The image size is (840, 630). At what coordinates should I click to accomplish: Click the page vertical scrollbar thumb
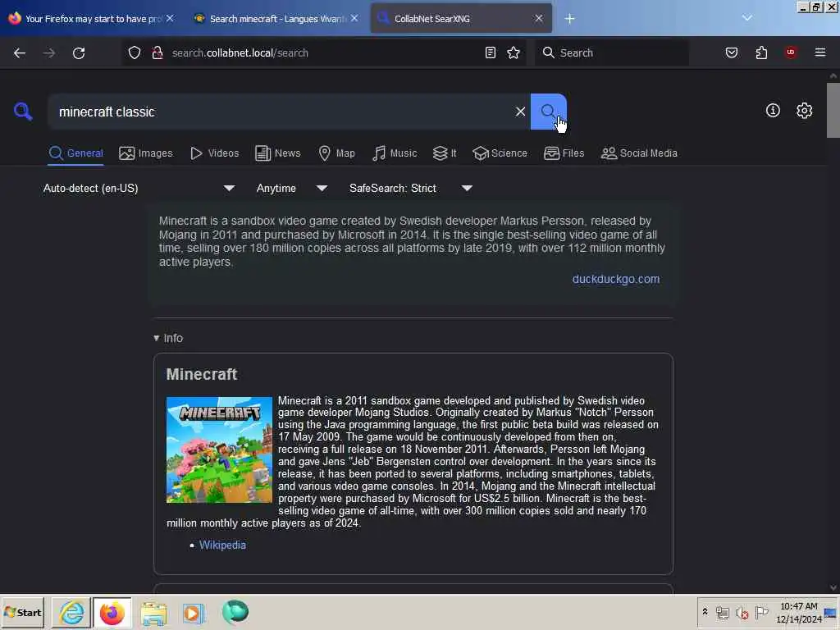pyautogui.click(x=833, y=110)
